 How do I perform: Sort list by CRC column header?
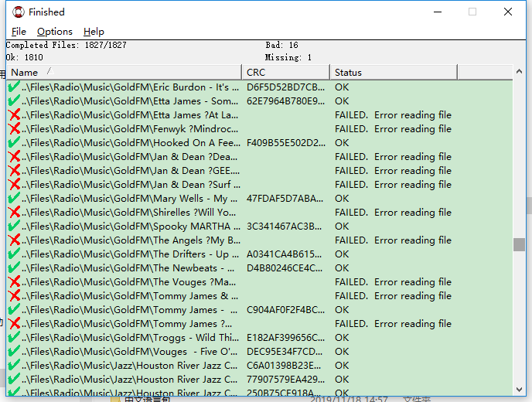285,73
